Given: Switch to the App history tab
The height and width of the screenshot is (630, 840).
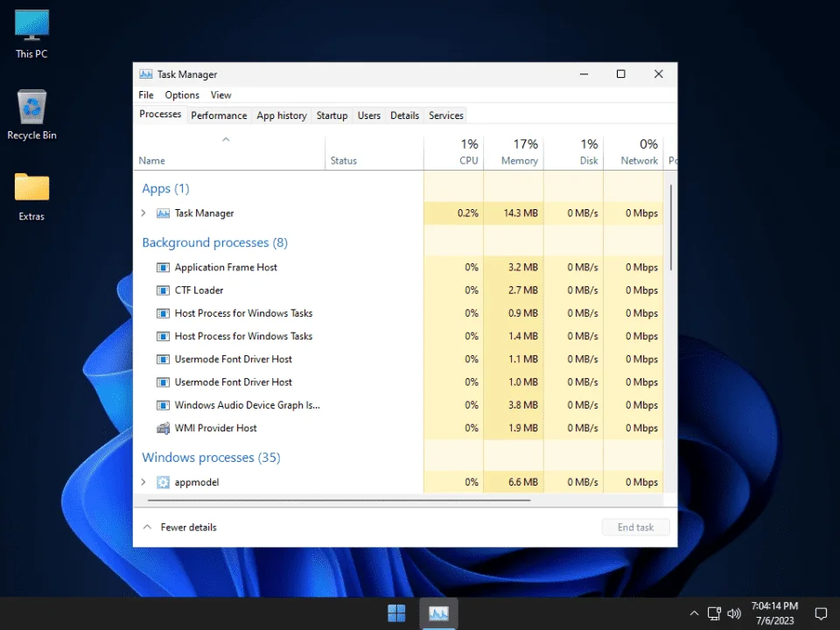Looking at the screenshot, I should point(281,115).
